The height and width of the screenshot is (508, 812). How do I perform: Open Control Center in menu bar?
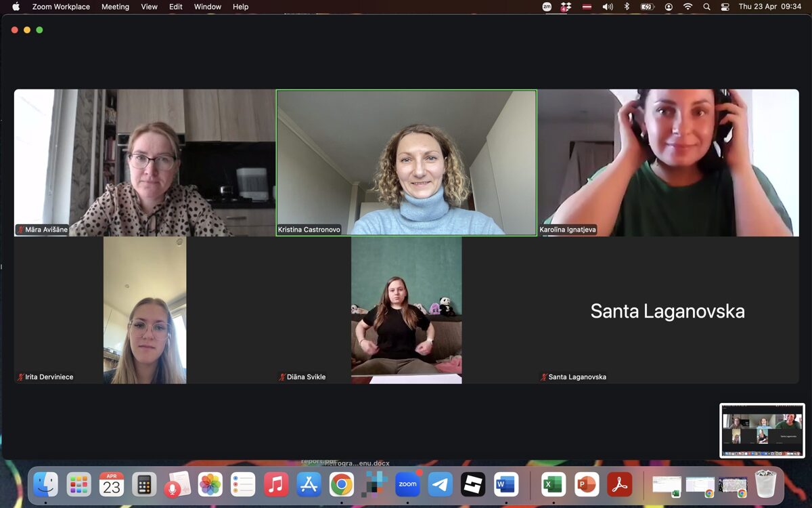pos(725,7)
